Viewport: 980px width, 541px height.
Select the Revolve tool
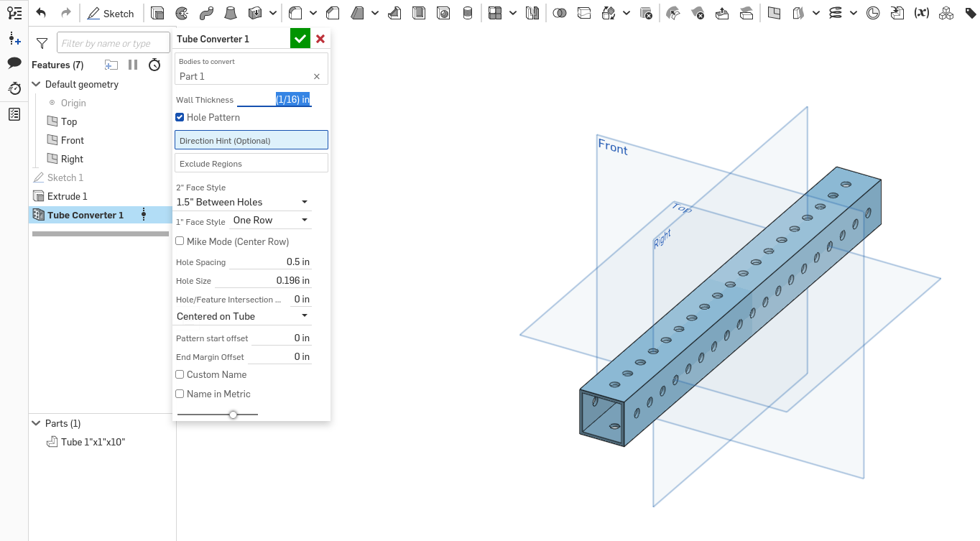point(182,13)
